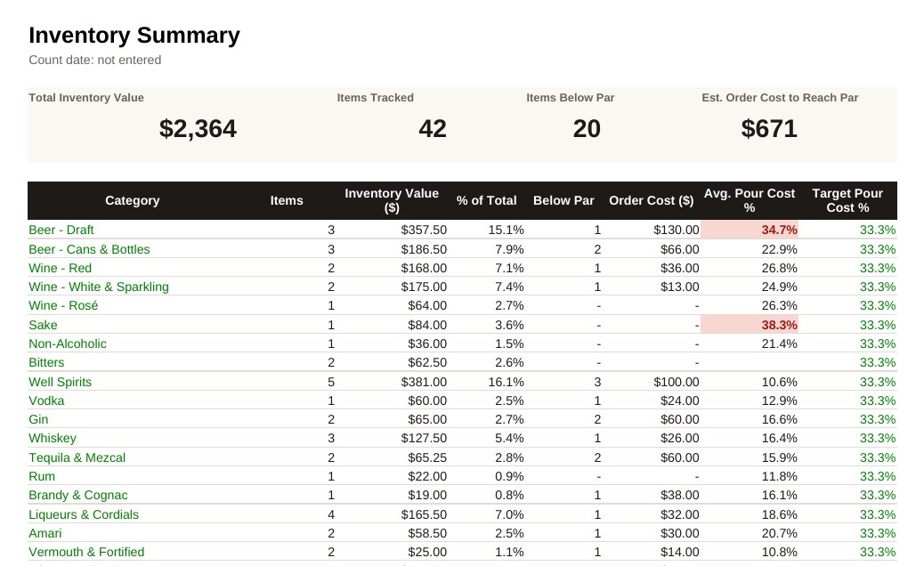Select the $357.50 inventory value cell

point(424,230)
